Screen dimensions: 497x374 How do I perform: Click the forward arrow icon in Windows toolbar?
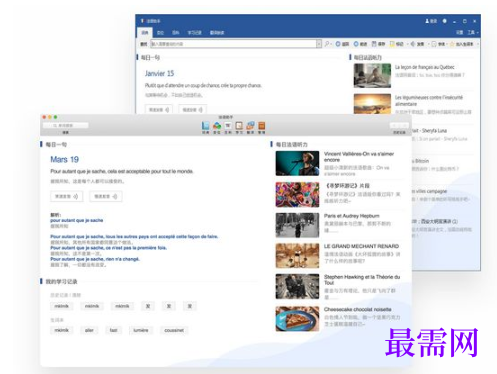(356, 44)
